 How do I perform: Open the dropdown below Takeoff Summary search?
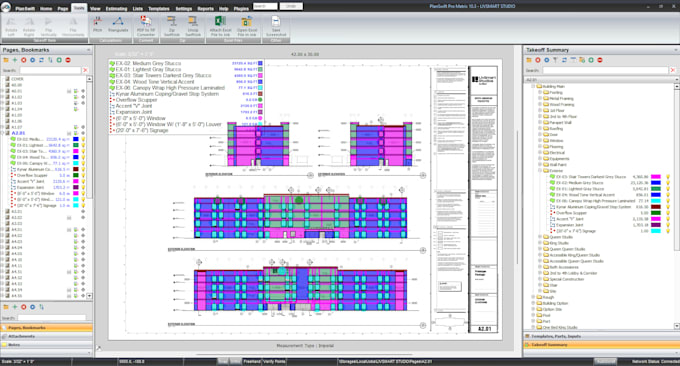(676, 80)
